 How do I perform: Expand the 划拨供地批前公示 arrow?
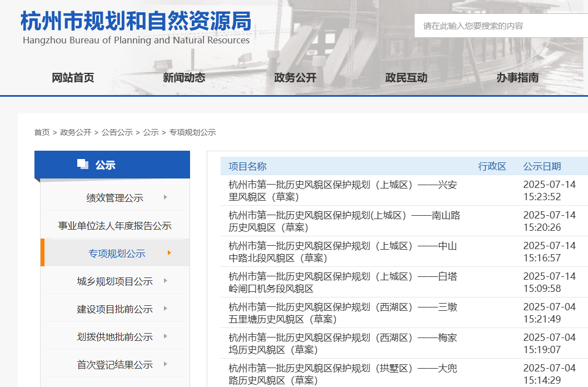tap(166, 336)
